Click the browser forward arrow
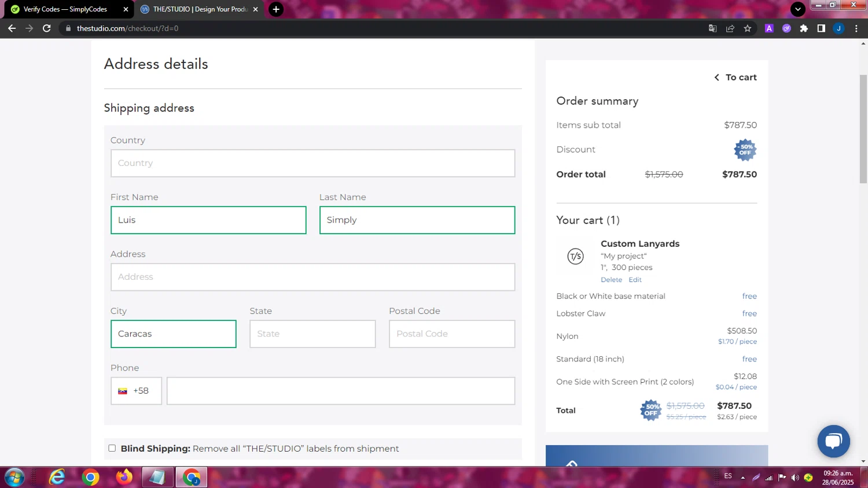Screen dimensions: 868x488 [29, 28]
